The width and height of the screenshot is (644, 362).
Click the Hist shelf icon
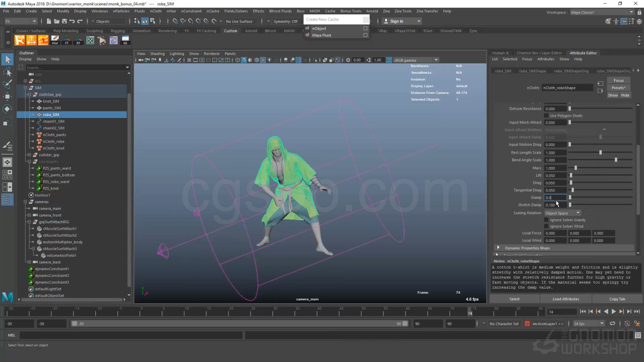pyautogui.click(x=55, y=40)
